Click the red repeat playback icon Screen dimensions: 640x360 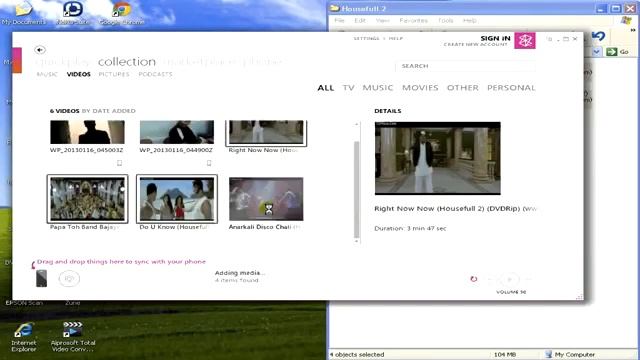473,279
